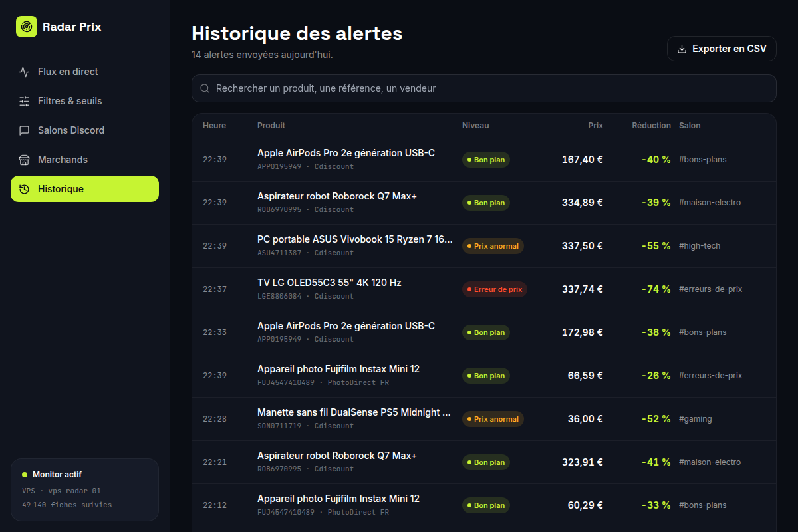Click the -55 % reduction value

tap(656, 246)
